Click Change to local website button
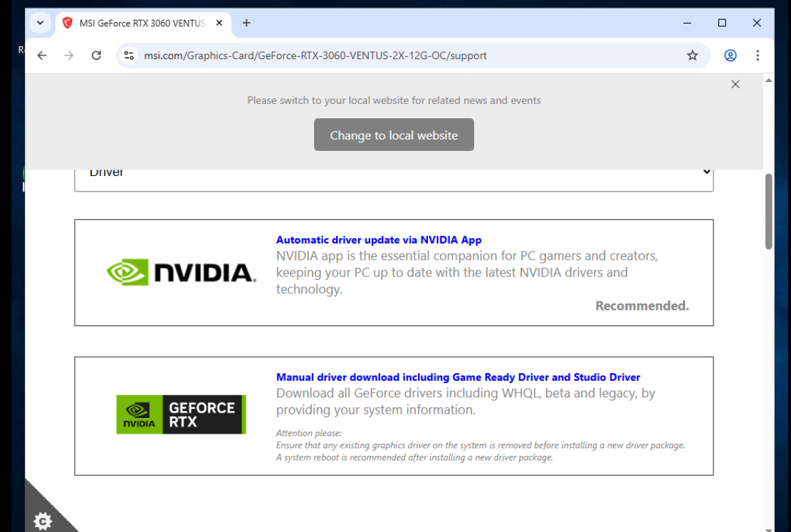The width and height of the screenshot is (791, 532). click(x=394, y=135)
